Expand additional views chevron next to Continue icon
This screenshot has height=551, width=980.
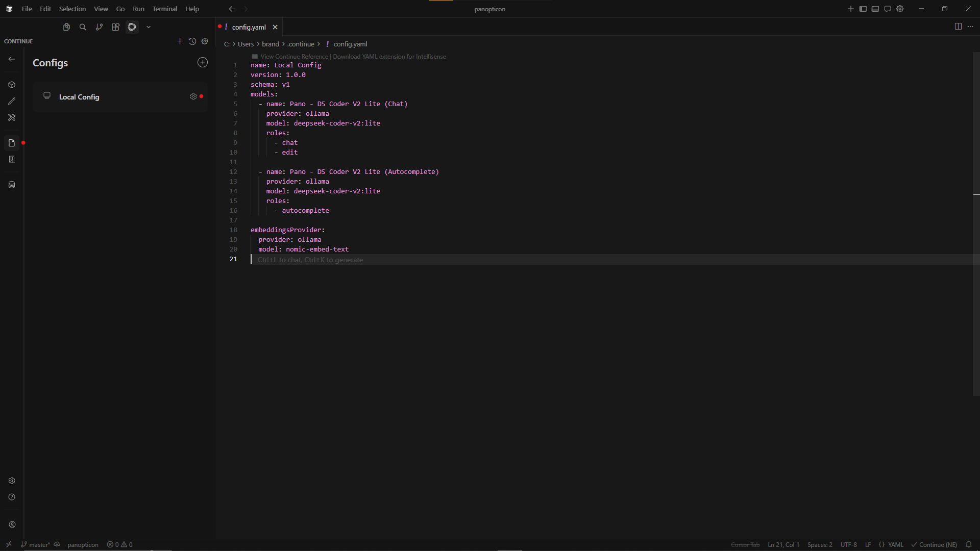[149, 27]
